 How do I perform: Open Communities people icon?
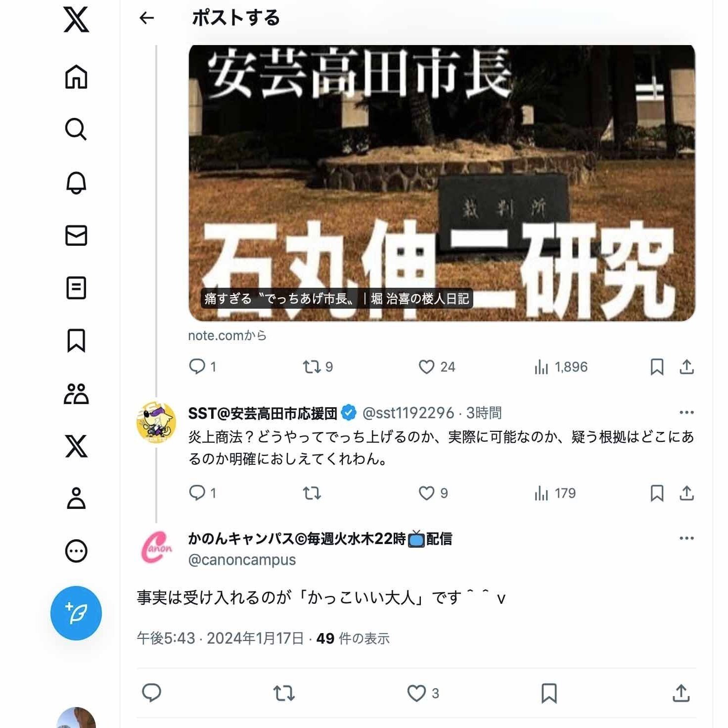76,393
